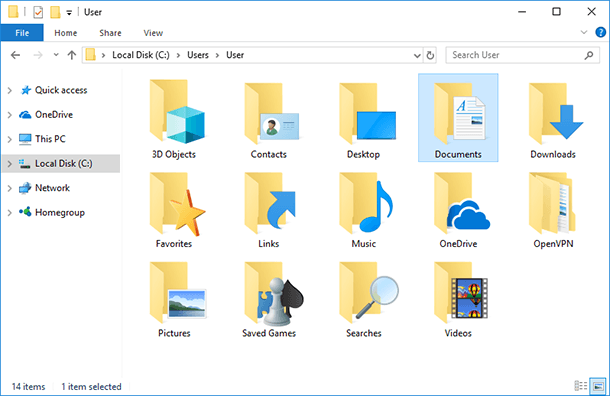The image size is (610, 396).
Task: Switch to the View ribbon tab
Action: coord(153,33)
